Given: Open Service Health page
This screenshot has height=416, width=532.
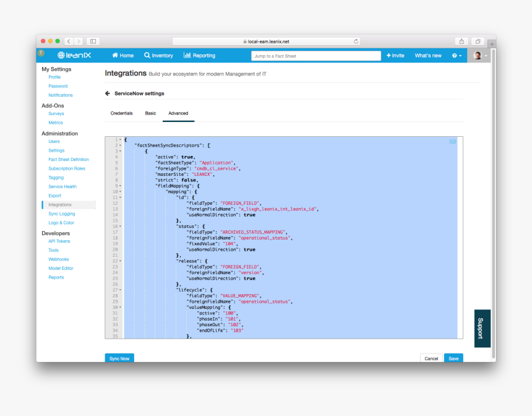Looking at the screenshot, I should 62,186.
